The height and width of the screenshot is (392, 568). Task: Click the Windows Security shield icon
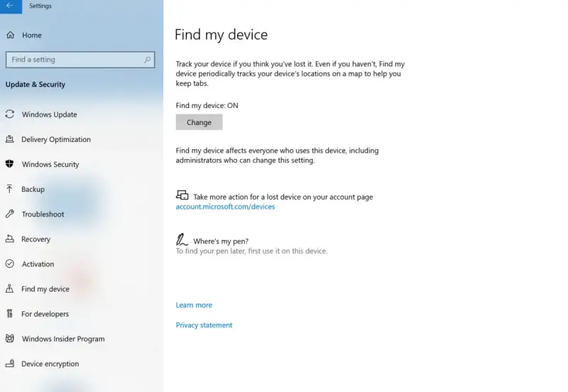10,164
